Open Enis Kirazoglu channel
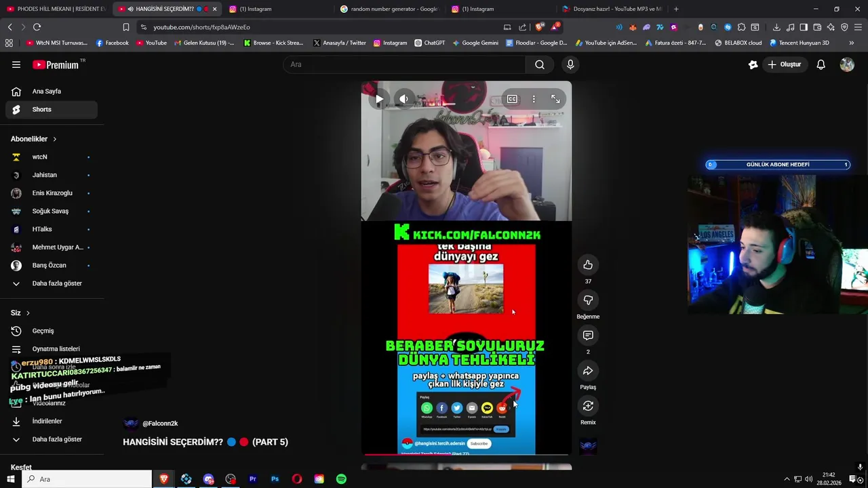 pyautogui.click(x=52, y=193)
